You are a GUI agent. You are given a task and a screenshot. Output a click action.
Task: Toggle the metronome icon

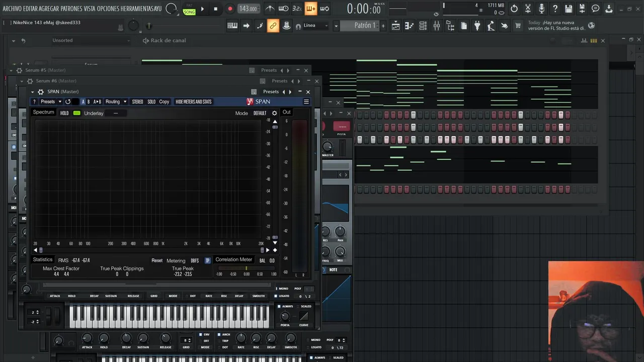270,9
